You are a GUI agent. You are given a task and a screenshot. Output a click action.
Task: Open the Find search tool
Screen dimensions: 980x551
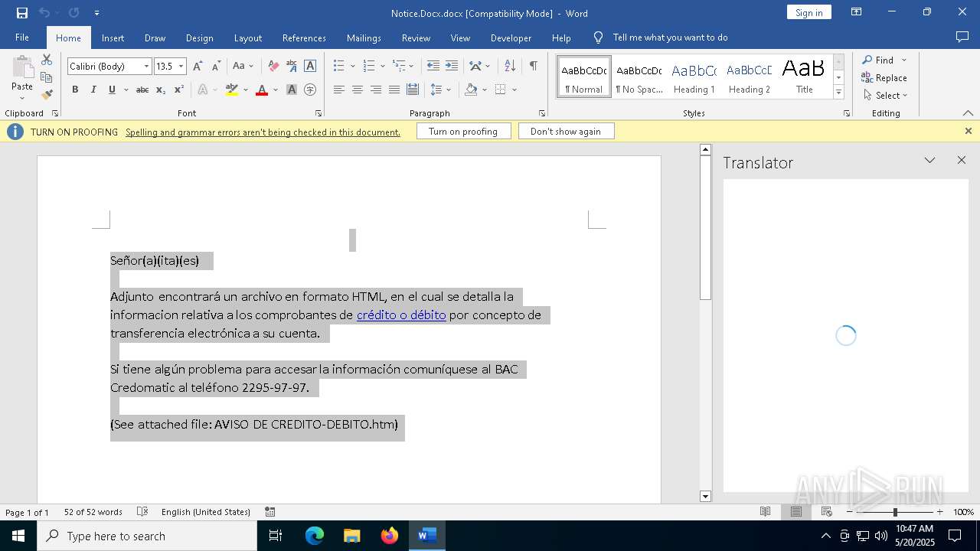877,60
